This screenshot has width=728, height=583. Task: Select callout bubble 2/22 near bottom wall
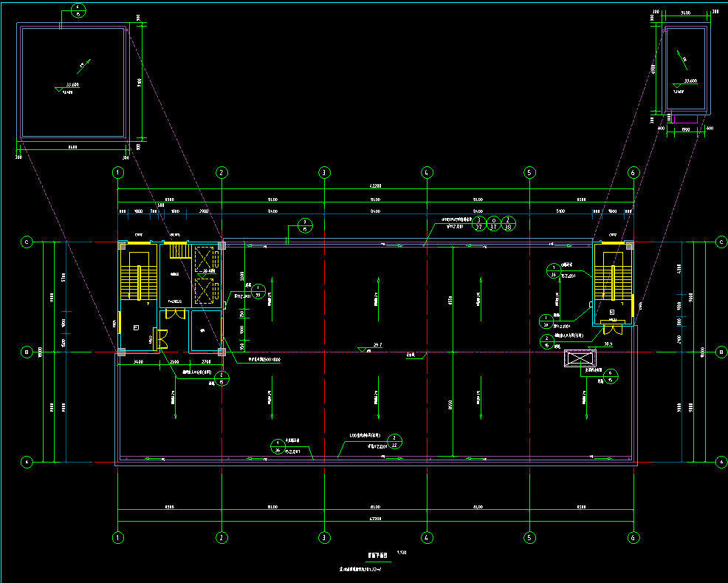[x=394, y=441]
